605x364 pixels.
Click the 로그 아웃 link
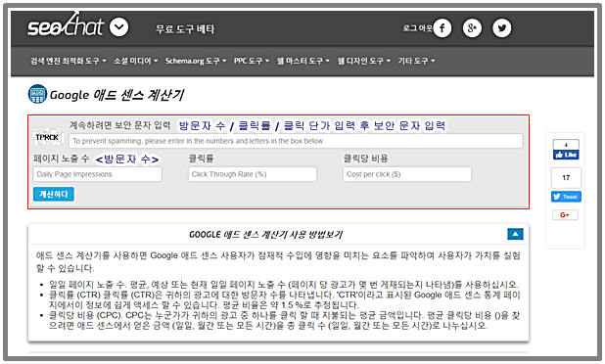tap(417, 28)
